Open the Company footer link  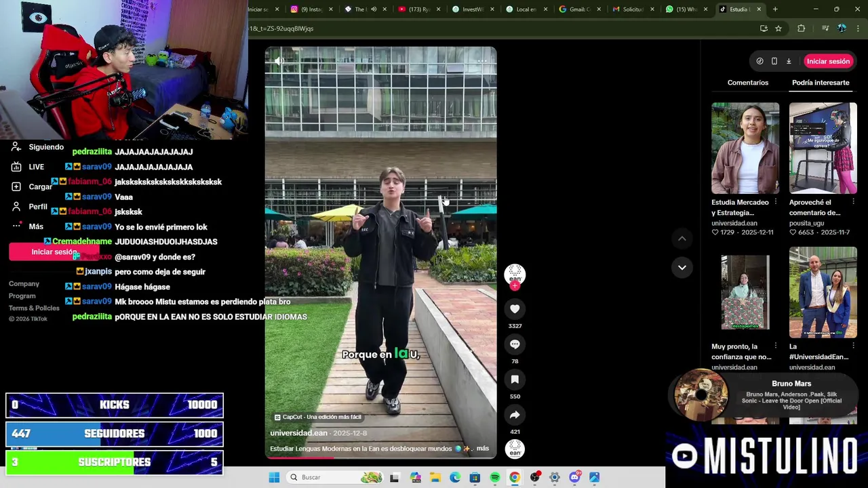pos(24,284)
